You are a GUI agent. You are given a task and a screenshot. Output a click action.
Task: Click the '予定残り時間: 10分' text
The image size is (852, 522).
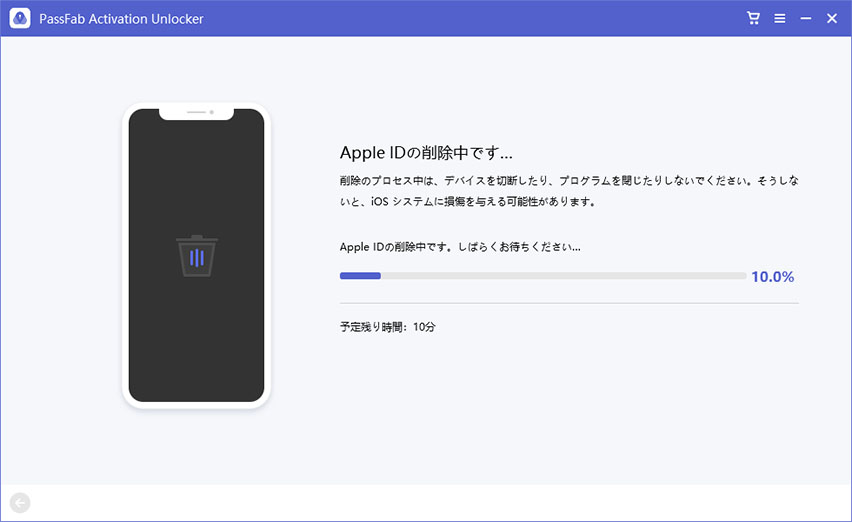388,327
